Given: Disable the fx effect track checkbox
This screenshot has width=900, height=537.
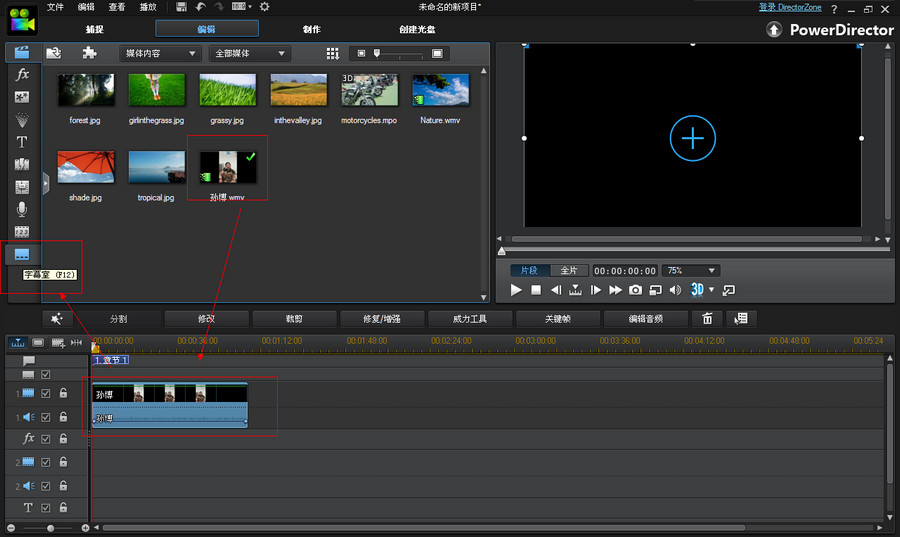Looking at the screenshot, I should click(x=45, y=439).
